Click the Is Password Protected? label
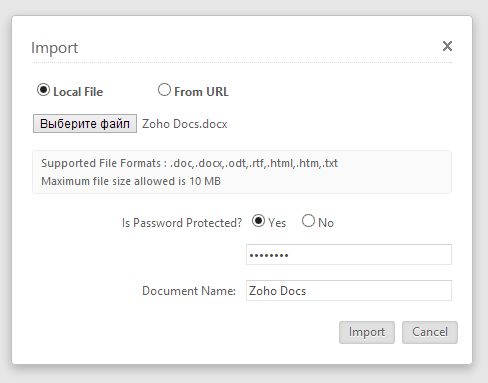The height and width of the screenshot is (383, 488). coord(182,223)
